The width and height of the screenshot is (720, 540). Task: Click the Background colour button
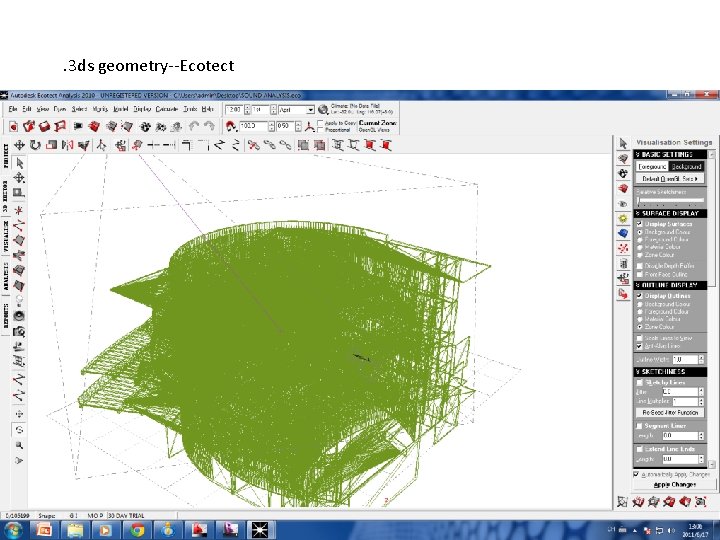686,166
